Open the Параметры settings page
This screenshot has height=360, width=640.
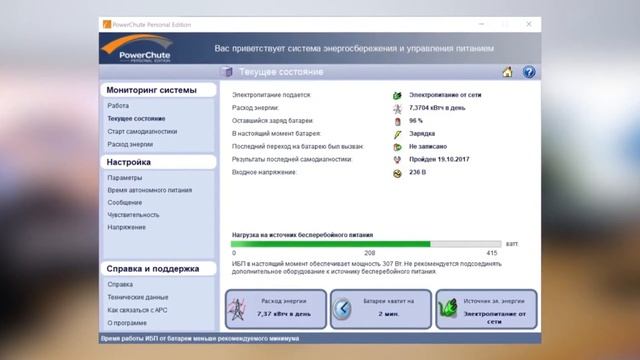click(125, 178)
